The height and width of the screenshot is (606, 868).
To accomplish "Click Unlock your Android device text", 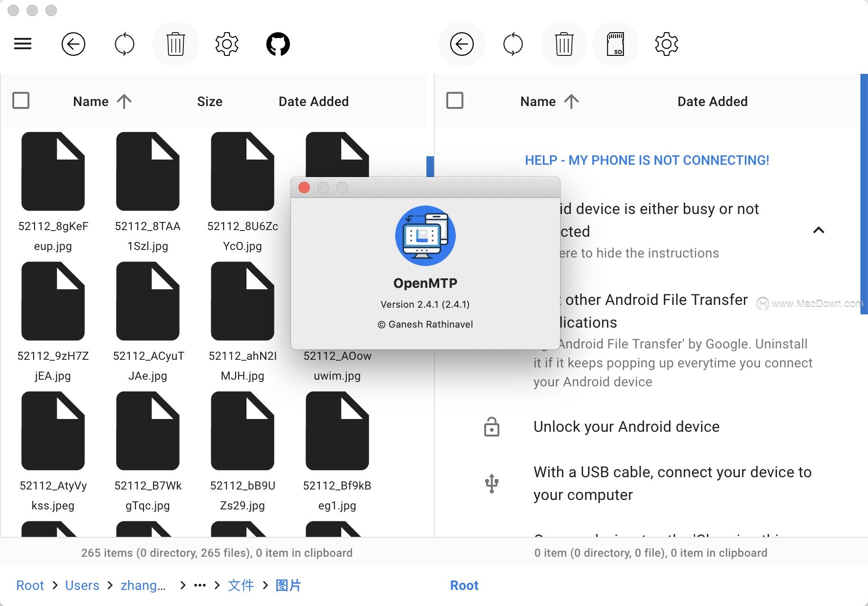I will 626,427.
